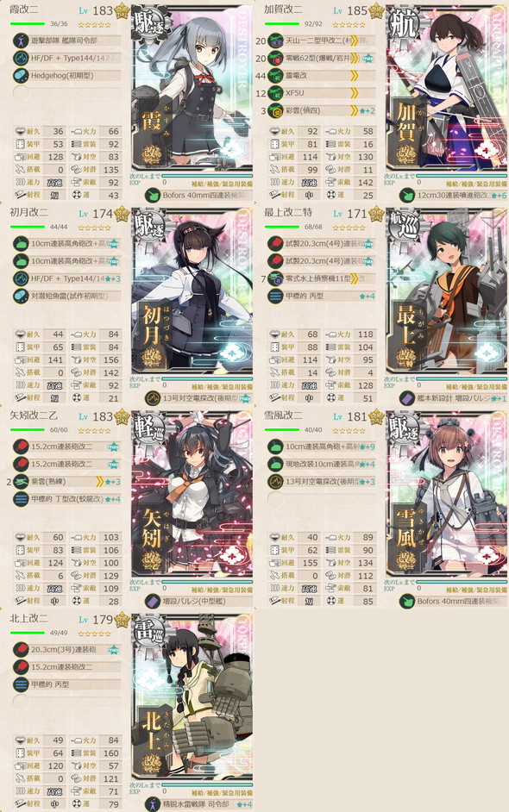Click Kasumi's Hedgehog equipment icon
Screen dimensions: 509x812
(x=21, y=75)
